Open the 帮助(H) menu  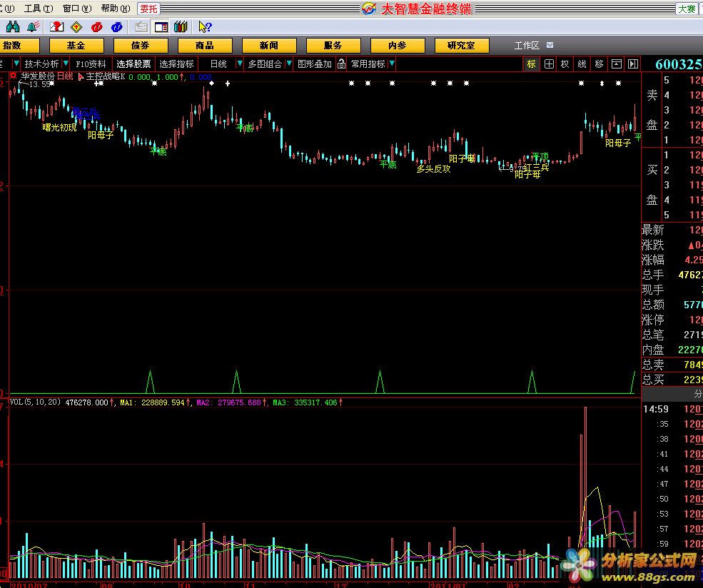click(115, 9)
